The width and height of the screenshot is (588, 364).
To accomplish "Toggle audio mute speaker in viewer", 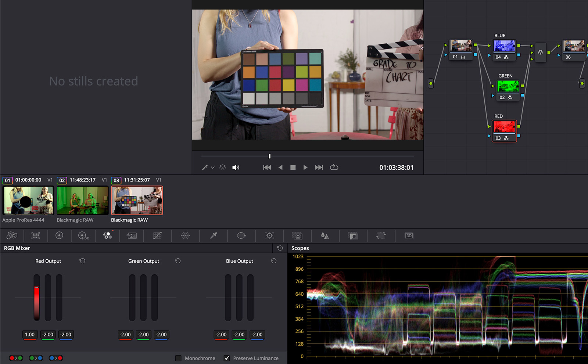I will click(236, 167).
